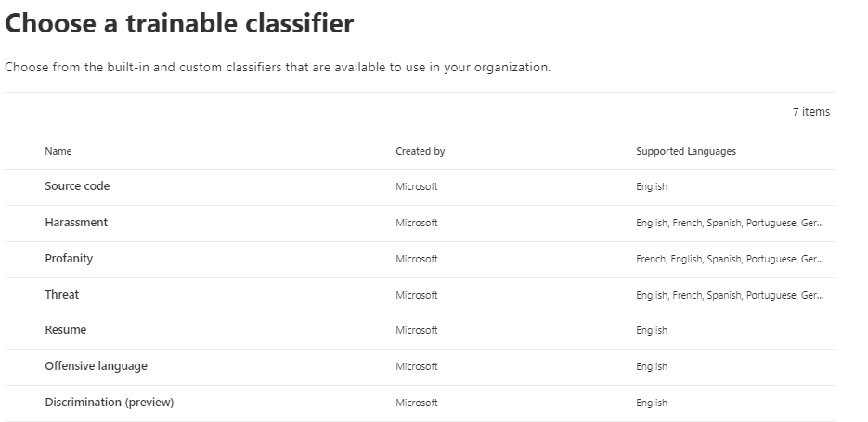Viewport: 868px width, 422px height.
Task: Pick the Threat classifier
Action: [x=62, y=295]
